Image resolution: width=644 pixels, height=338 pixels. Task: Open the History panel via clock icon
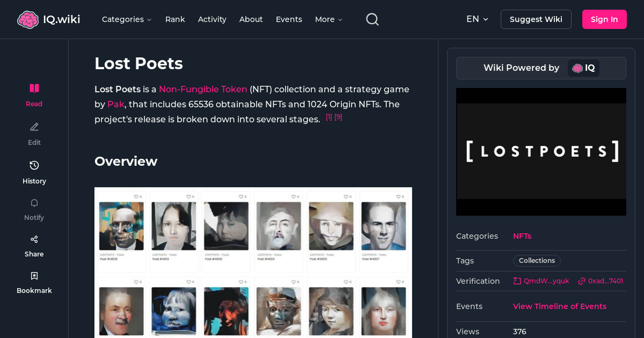click(x=34, y=165)
